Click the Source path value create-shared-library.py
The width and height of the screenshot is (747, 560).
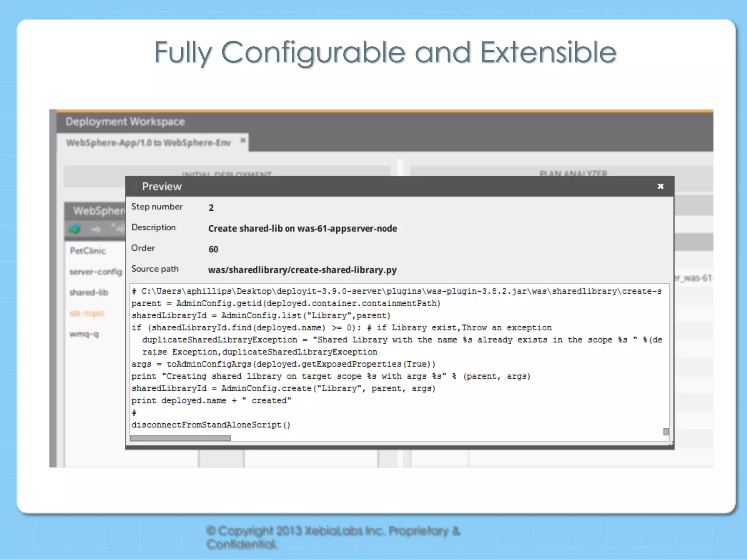coord(302,270)
